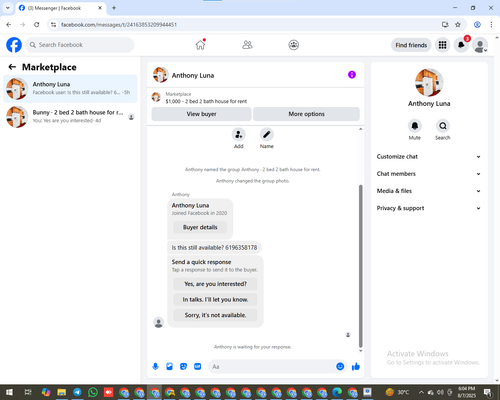Send 'Yes, are you interested?' response
Image resolution: width=500 pixels, height=400 pixels.
coord(215,284)
